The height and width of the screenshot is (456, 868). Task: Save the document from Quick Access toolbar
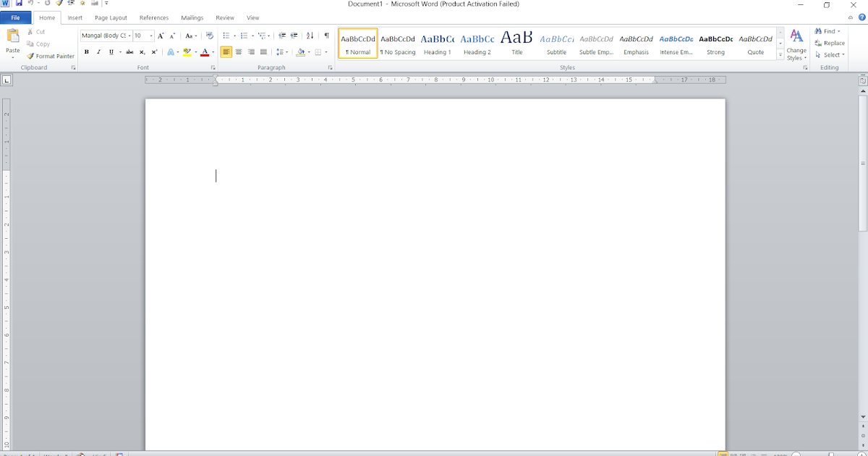17,4
